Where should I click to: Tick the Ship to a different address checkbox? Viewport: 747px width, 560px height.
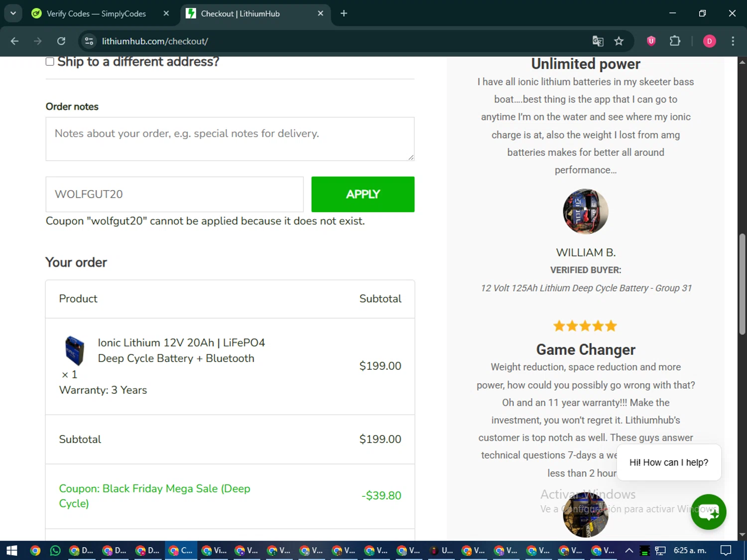(x=50, y=62)
